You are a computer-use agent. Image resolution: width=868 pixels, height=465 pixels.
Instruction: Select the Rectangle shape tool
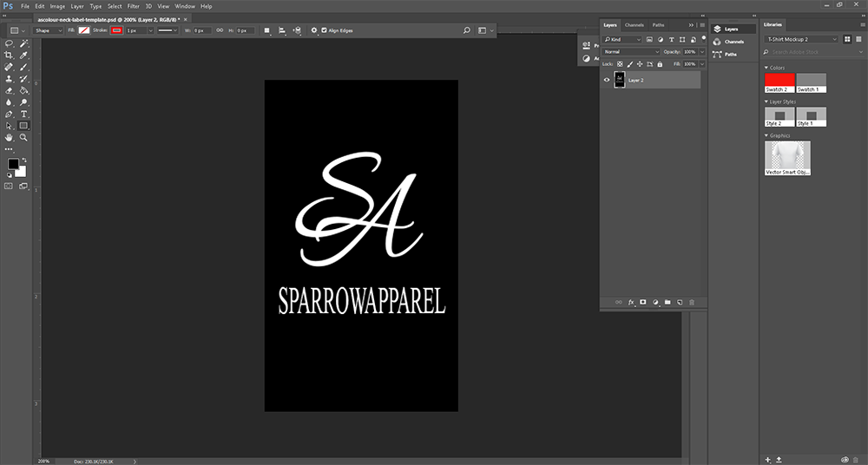click(23, 126)
